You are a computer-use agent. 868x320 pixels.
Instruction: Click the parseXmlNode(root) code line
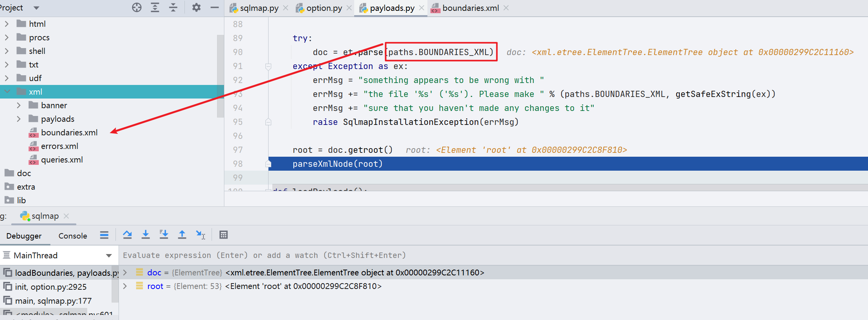pyautogui.click(x=338, y=164)
